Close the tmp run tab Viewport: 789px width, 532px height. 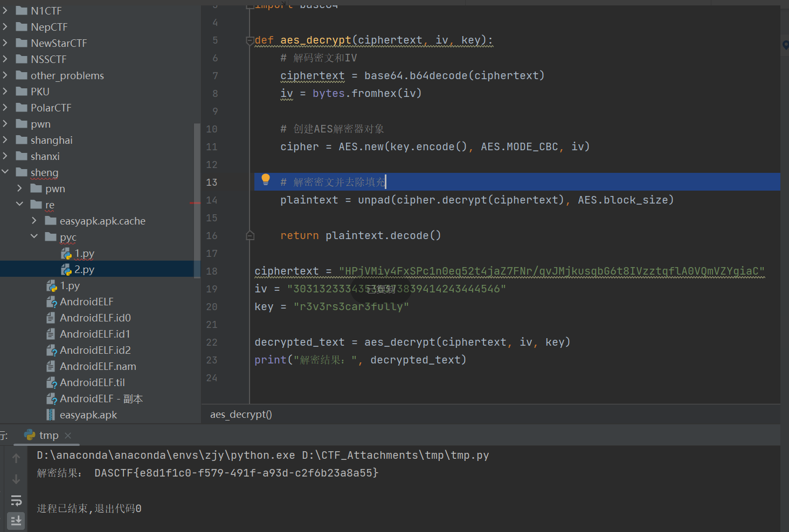68,435
